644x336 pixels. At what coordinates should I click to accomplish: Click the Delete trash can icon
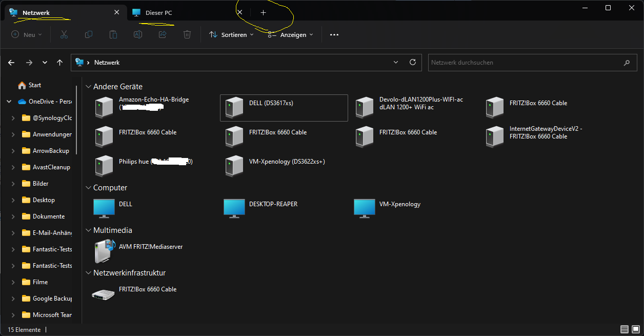(187, 34)
